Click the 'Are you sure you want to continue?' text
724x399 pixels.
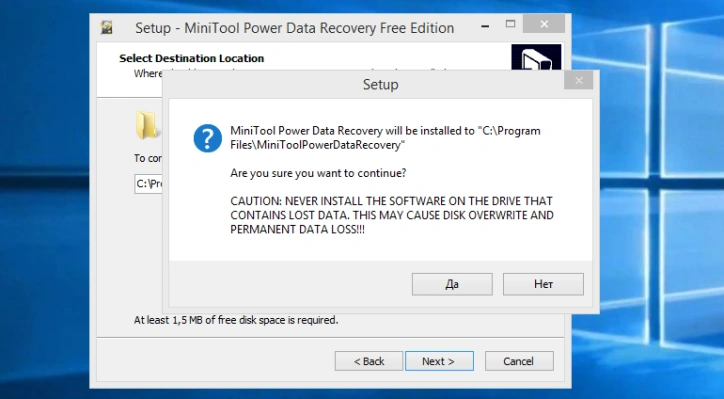[318, 173]
